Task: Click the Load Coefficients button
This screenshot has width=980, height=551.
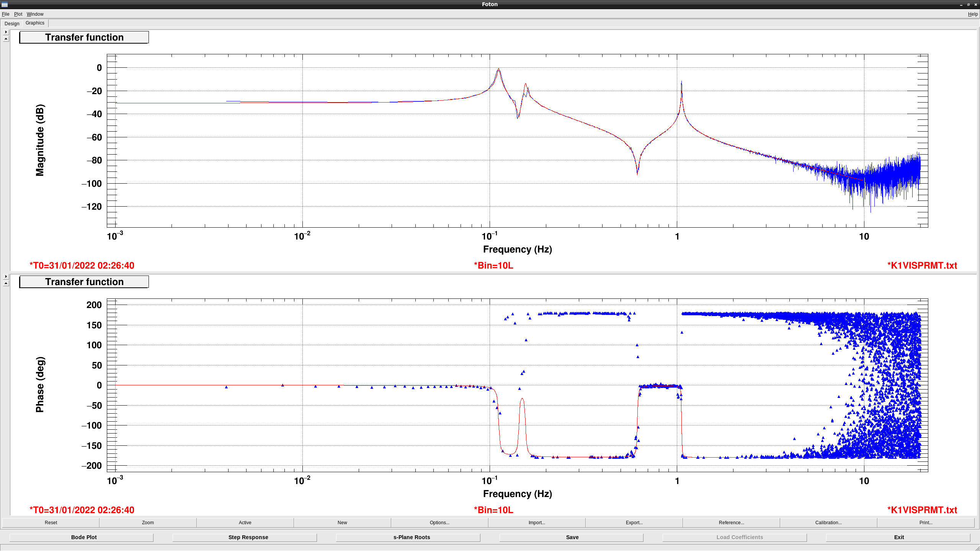Action: click(735, 538)
